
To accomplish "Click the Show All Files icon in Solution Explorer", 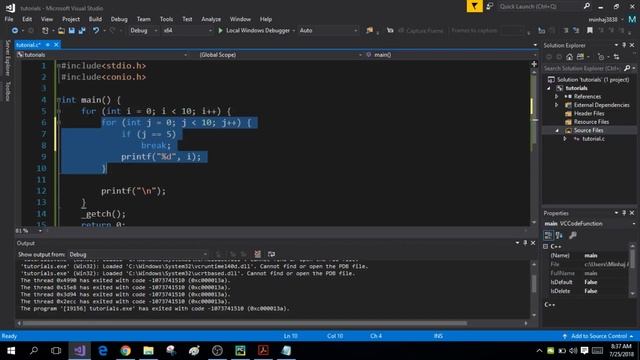I will [580, 57].
